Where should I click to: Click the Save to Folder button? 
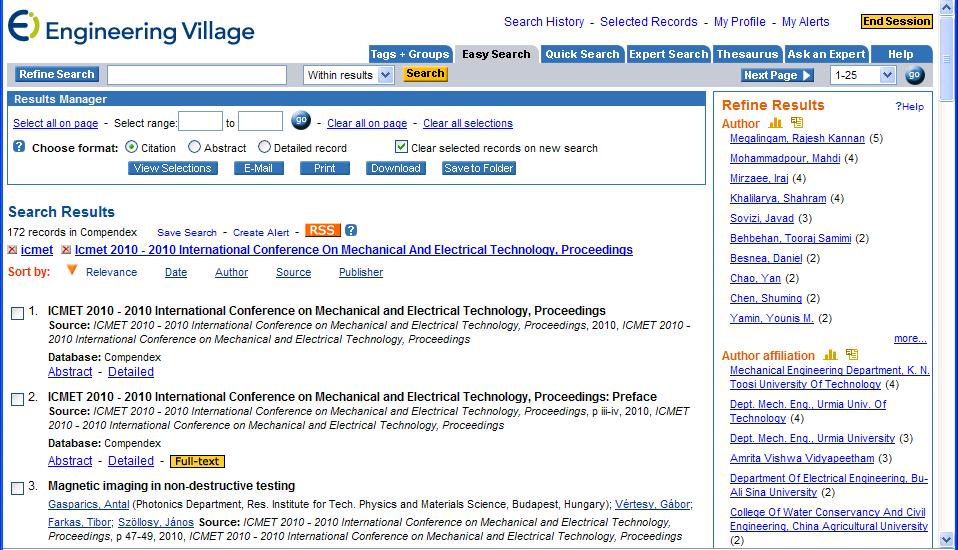tap(479, 168)
